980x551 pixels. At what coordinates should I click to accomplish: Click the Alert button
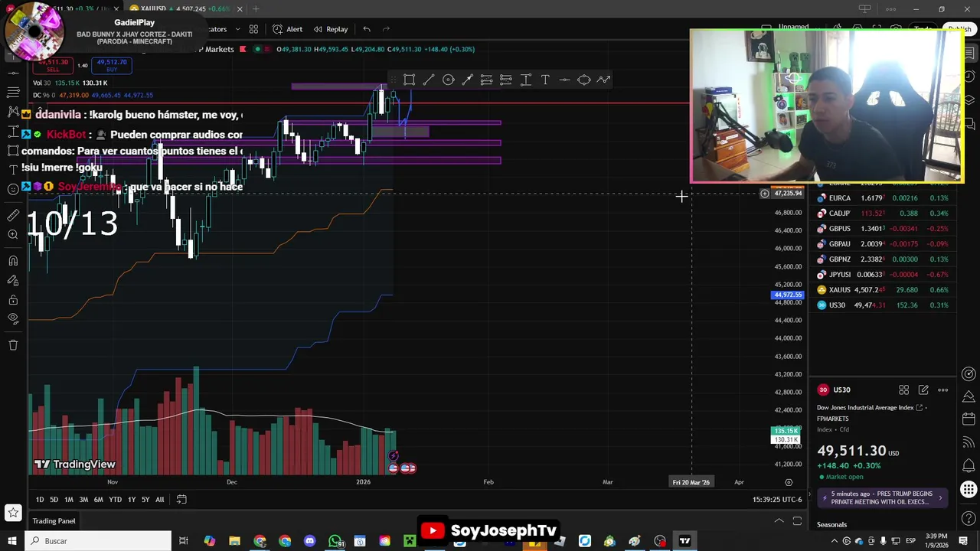click(x=288, y=29)
